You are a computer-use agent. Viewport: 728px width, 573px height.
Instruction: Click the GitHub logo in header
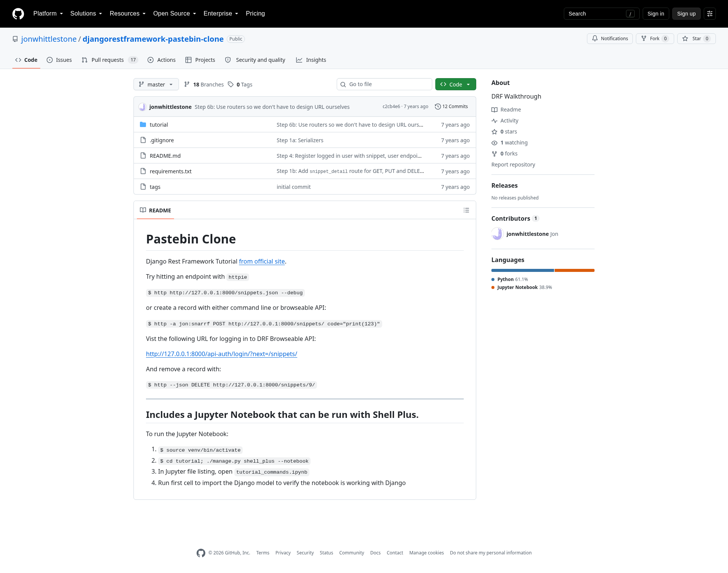(18, 14)
